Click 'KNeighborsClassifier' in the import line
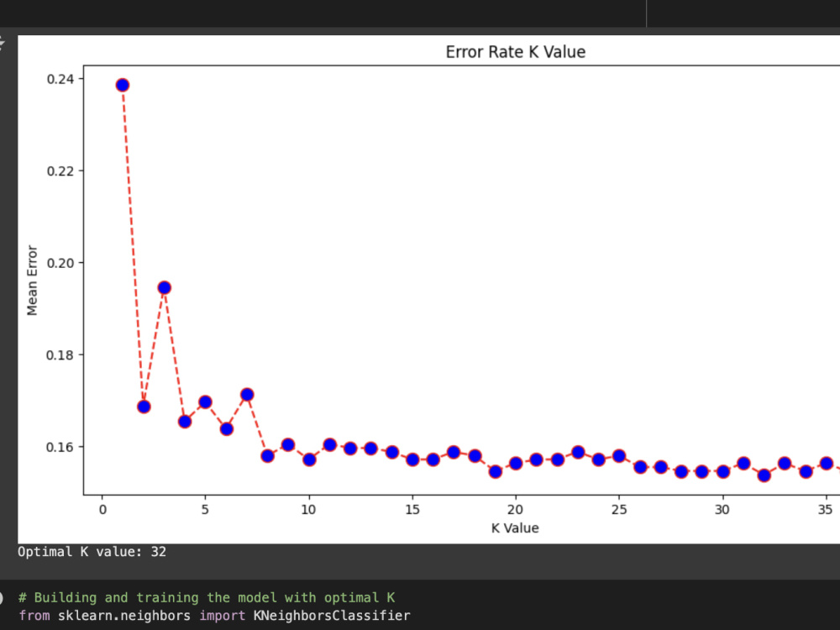The height and width of the screenshot is (630, 840). click(332, 616)
